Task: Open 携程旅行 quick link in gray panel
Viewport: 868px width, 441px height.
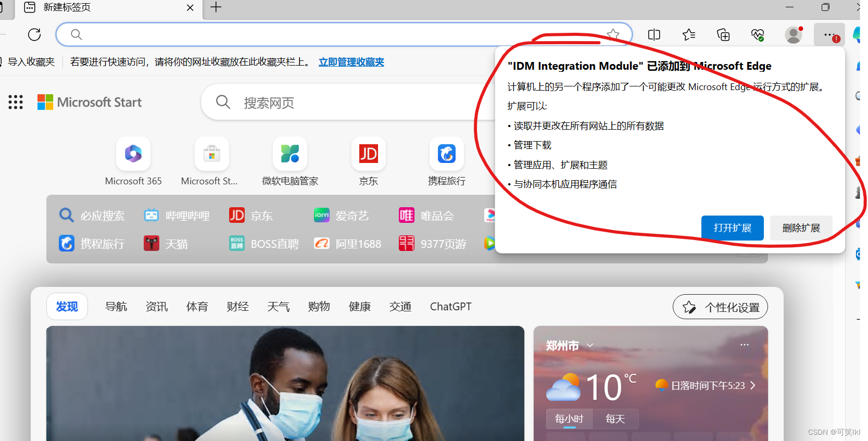Action: [92, 244]
